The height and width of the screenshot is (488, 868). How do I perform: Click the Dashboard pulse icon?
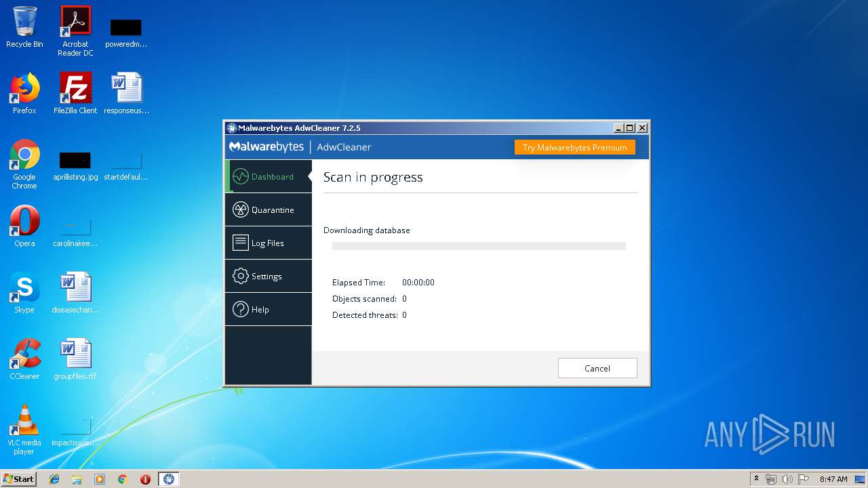coord(240,176)
